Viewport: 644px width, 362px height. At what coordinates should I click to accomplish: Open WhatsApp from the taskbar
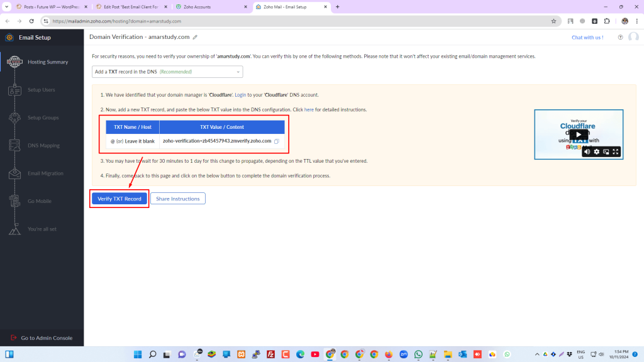pyautogui.click(x=418, y=354)
